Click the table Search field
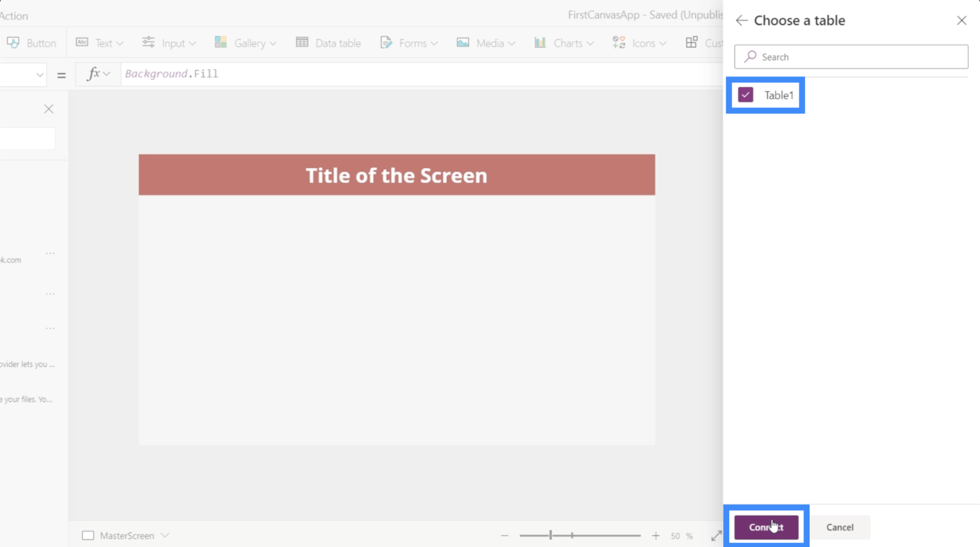 [x=851, y=57]
